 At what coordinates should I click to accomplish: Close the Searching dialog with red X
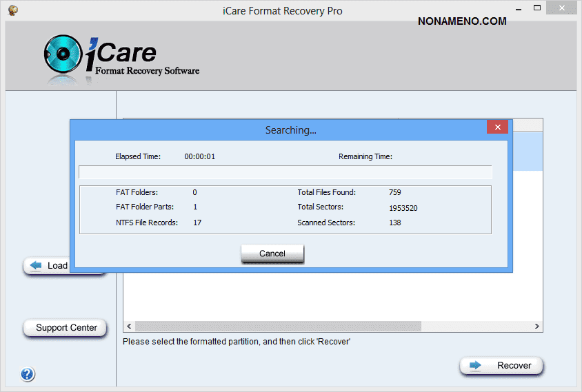pyautogui.click(x=497, y=127)
